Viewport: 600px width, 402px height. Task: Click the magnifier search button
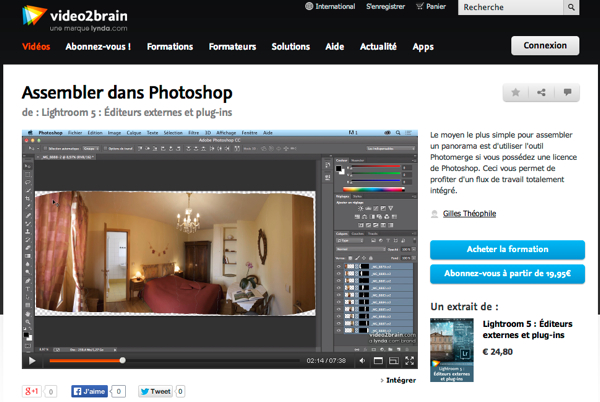[x=571, y=7]
